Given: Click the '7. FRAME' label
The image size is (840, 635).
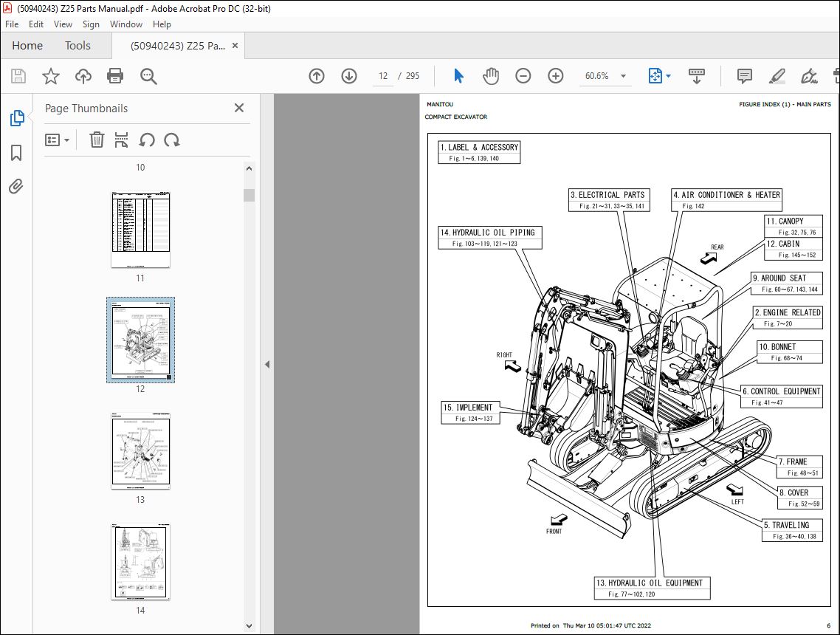Looking at the screenshot, I should (x=799, y=467).
